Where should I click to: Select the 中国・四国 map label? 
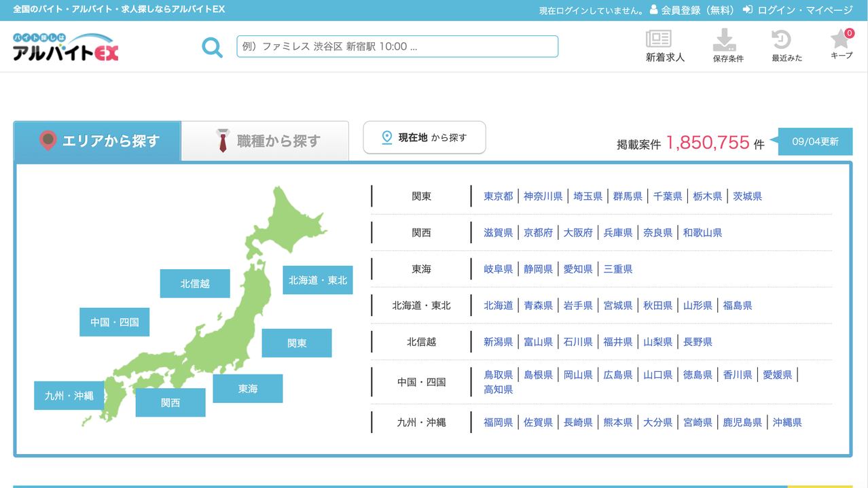[x=115, y=322]
